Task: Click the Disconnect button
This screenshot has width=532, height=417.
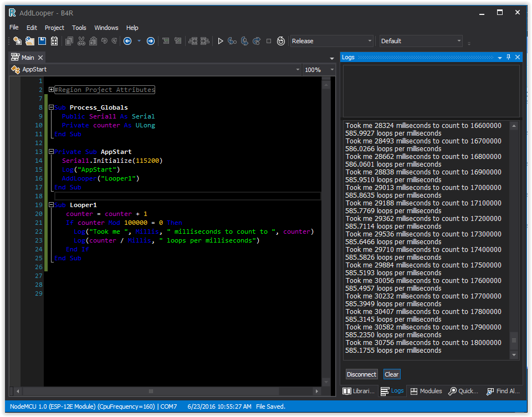Action: [361, 374]
